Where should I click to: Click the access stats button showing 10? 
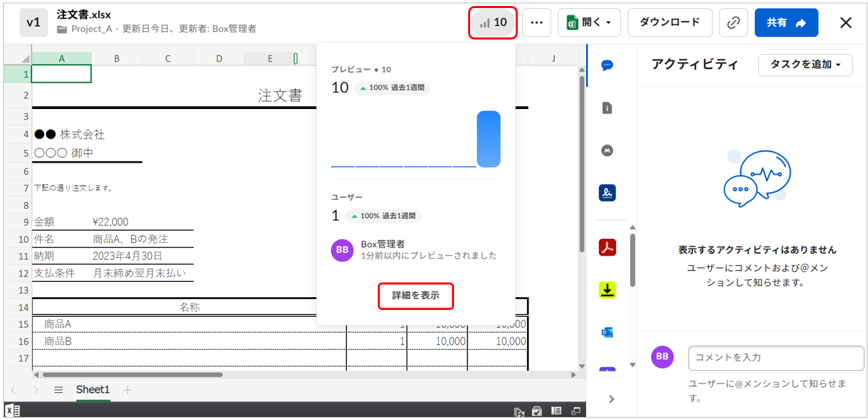tap(493, 23)
